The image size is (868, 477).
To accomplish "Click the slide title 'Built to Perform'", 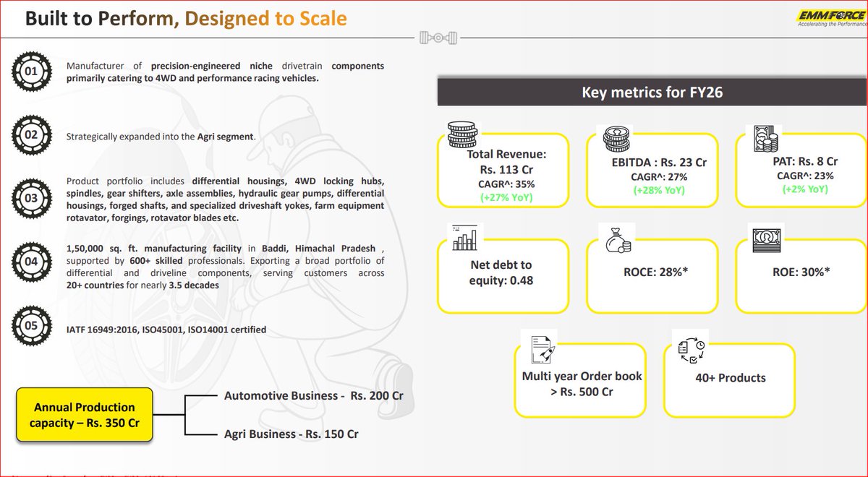I will 101,18.
